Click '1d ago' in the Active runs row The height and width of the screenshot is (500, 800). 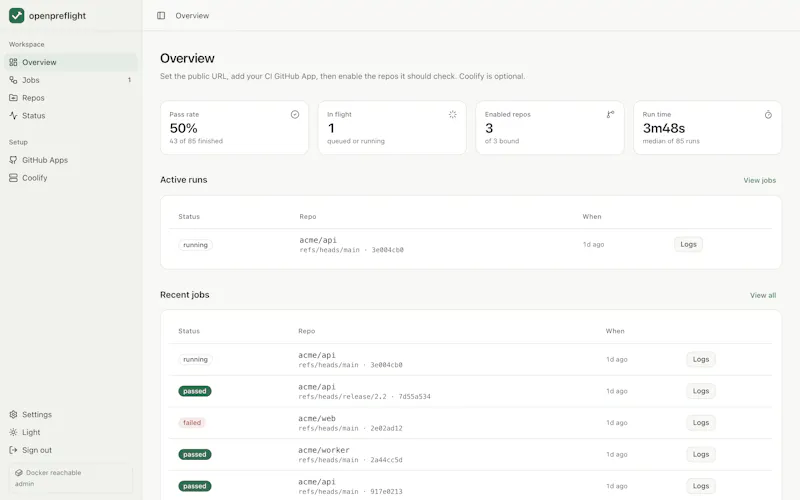tap(593, 245)
